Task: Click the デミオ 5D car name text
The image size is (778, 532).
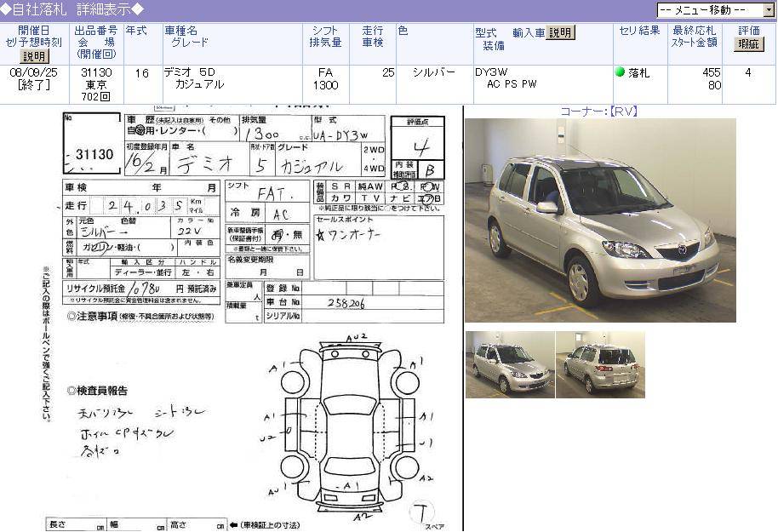Action: pyautogui.click(x=190, y=72)
